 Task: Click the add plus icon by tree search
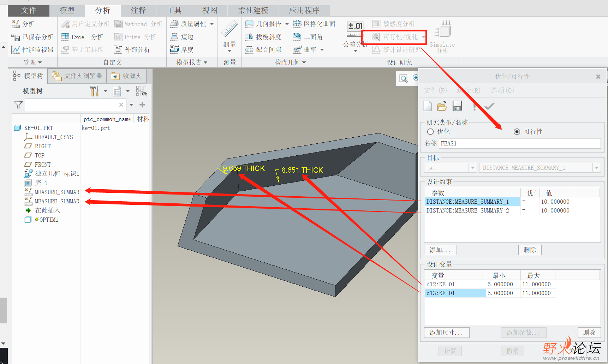pyautogui.click(x=142, y=105)
